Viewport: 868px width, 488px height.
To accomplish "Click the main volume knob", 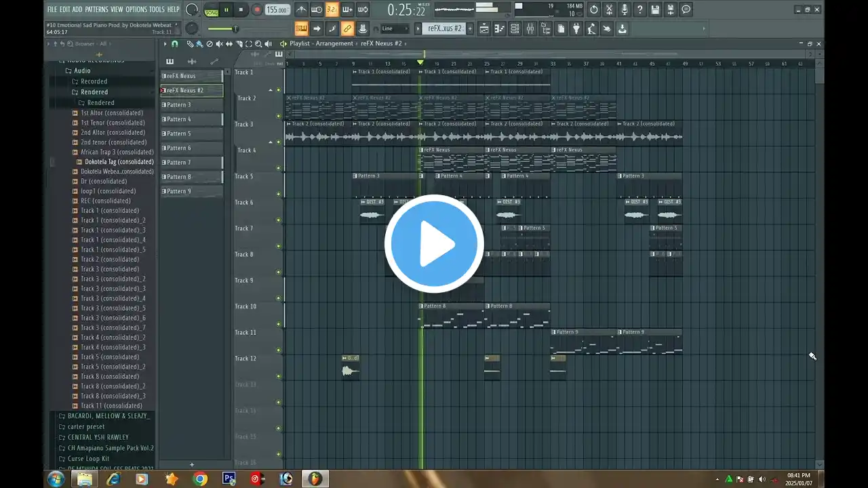I will pyautogui.click(x=192, y=9).
